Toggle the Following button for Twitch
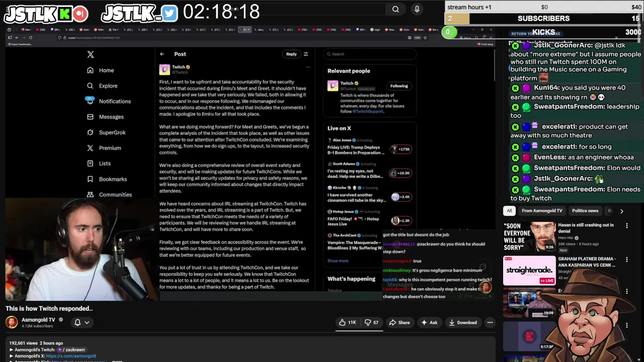This screenshot has height=362, width=644. (399, 86)
